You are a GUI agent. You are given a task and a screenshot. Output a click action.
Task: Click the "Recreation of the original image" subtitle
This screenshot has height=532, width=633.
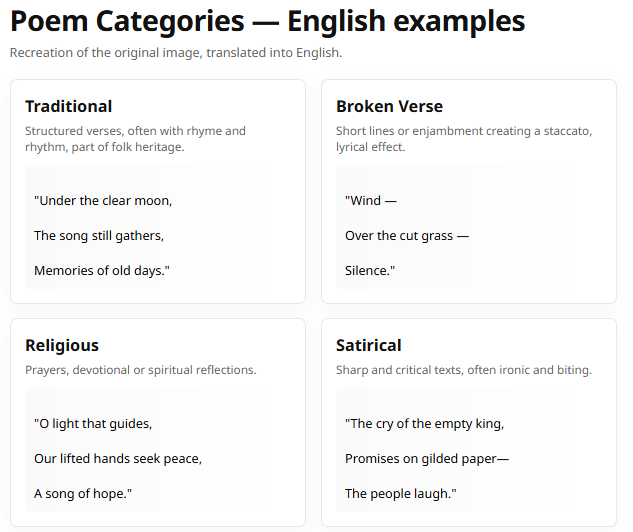pyautogui.click(x=176, y=53)
